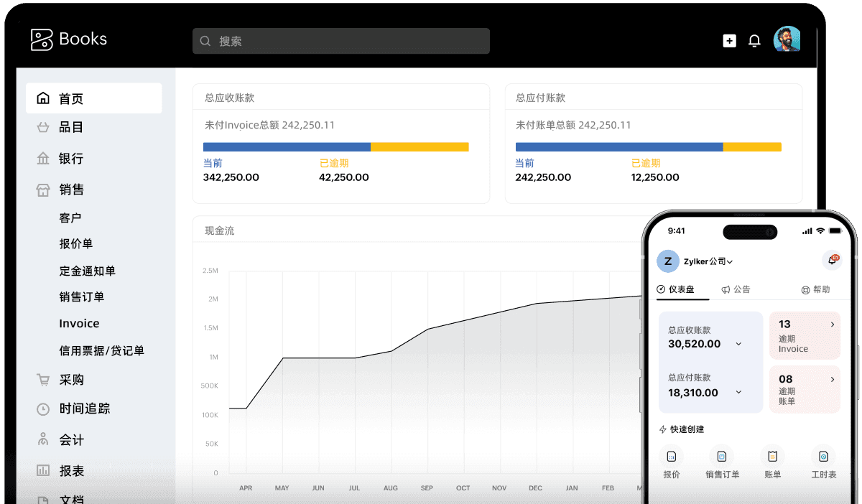The width and height of the screenshot is (862, 504).
Task: Switch to the 公告 tab on phone
Action: [736, 289]
